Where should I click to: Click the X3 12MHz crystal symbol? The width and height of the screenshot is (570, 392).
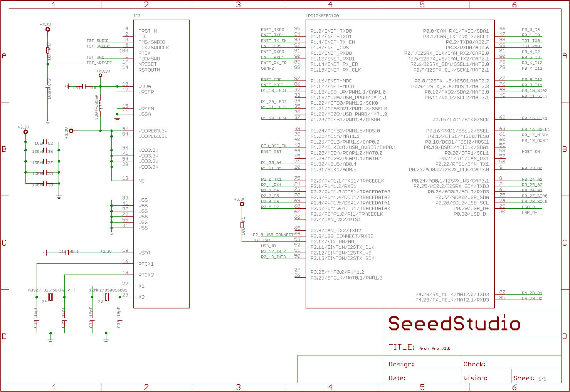click(106, 297)
